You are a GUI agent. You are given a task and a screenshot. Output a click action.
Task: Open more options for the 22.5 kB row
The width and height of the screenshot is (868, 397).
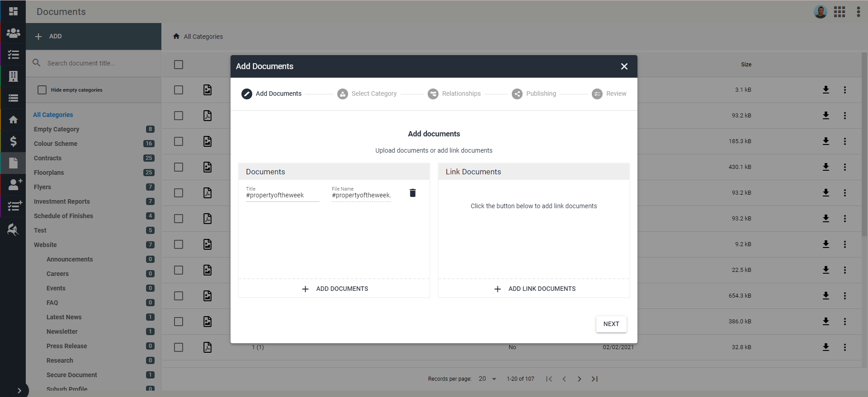[845, 270]
